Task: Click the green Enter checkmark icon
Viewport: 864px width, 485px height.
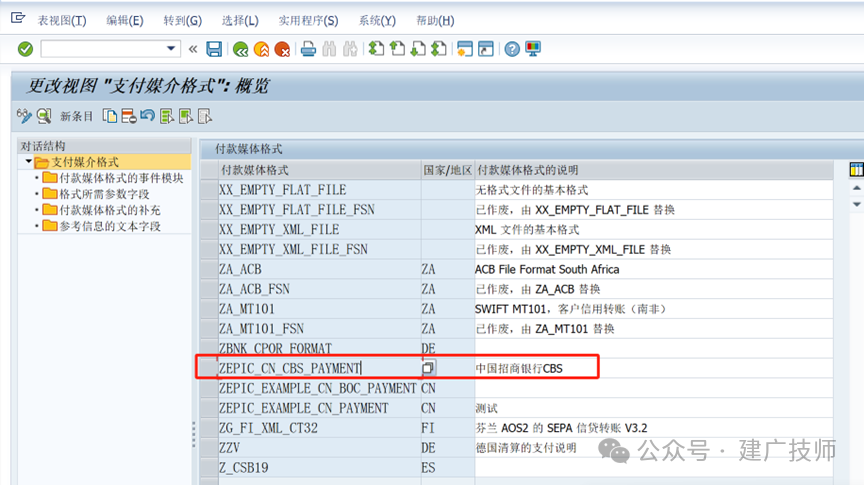Action: click(25, 49)
